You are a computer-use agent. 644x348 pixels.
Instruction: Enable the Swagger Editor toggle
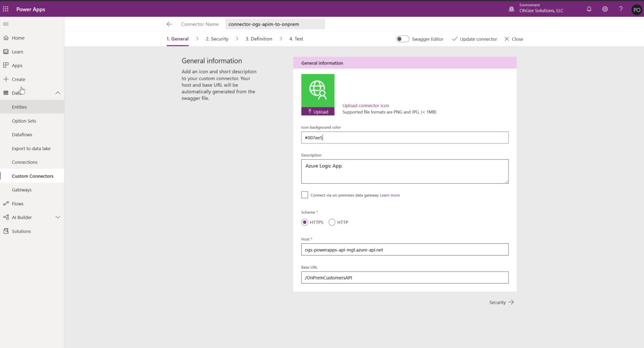402,39
